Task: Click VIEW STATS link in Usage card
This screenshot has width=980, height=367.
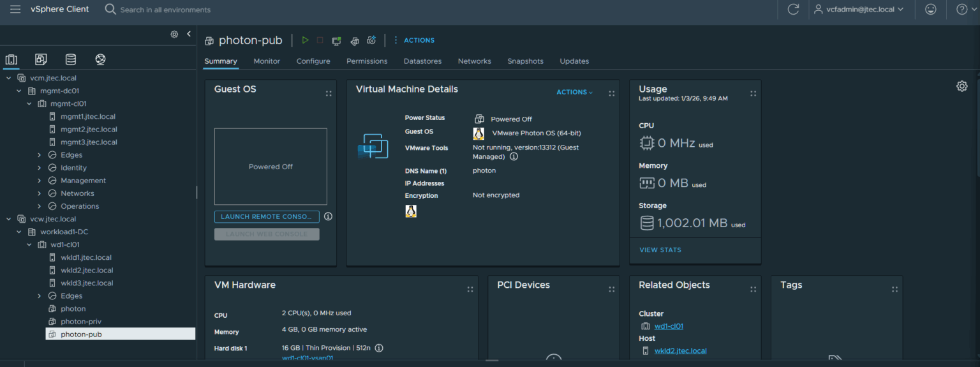Action: [660, 250]
